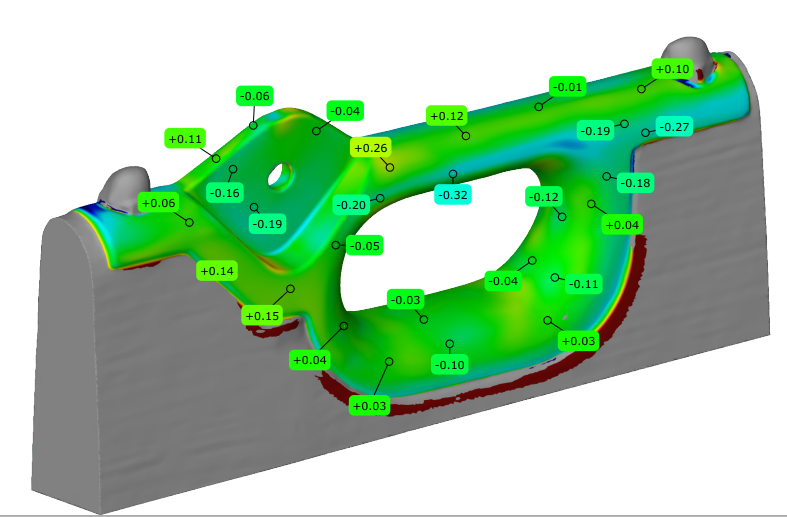Screen dimensions: 787x517
Task: Click the small round bolt hole on the part
Action: point(281,176)
